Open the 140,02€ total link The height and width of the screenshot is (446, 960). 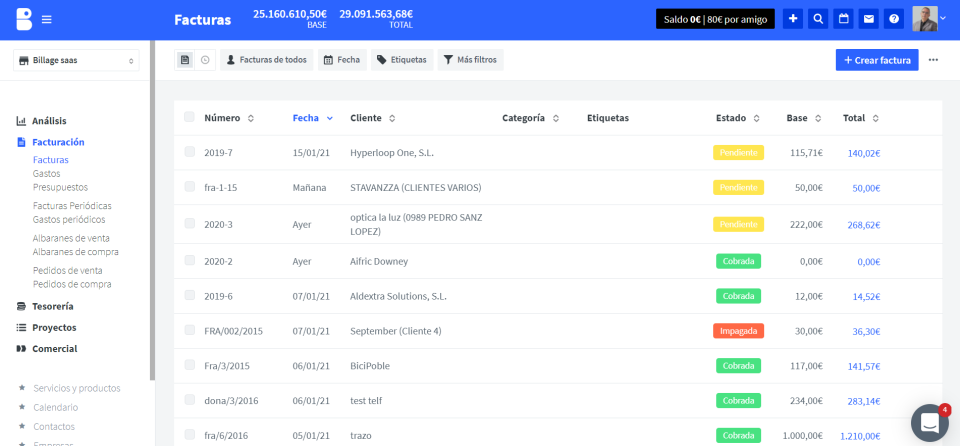864,153
